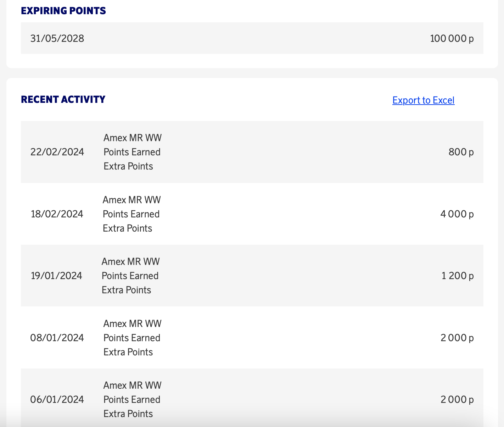Open the Amex MR WW entry dated 06/01/2024
The height and width of the screenshot is (427, 504).
(132, 399)
